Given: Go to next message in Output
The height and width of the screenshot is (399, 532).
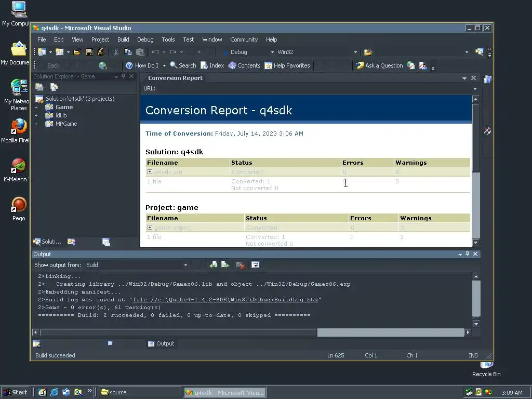Looking at the screenshot, I should (225, 264).
